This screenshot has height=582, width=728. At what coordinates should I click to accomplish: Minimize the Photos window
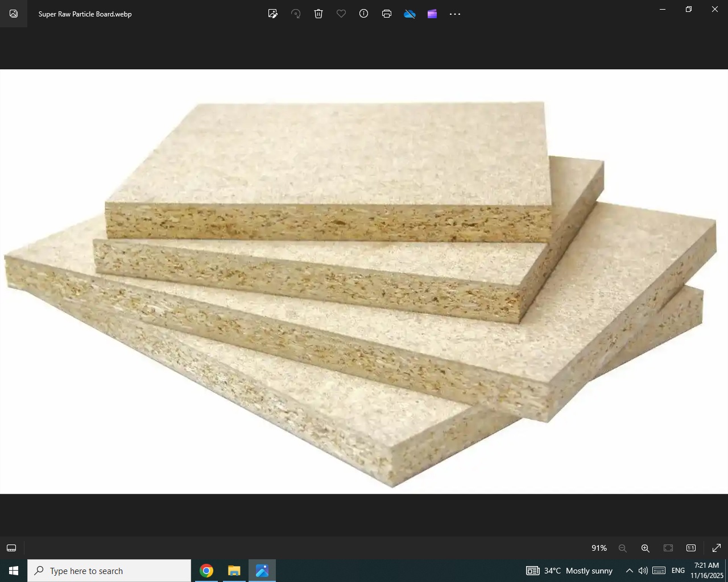(x=663, y=9)
